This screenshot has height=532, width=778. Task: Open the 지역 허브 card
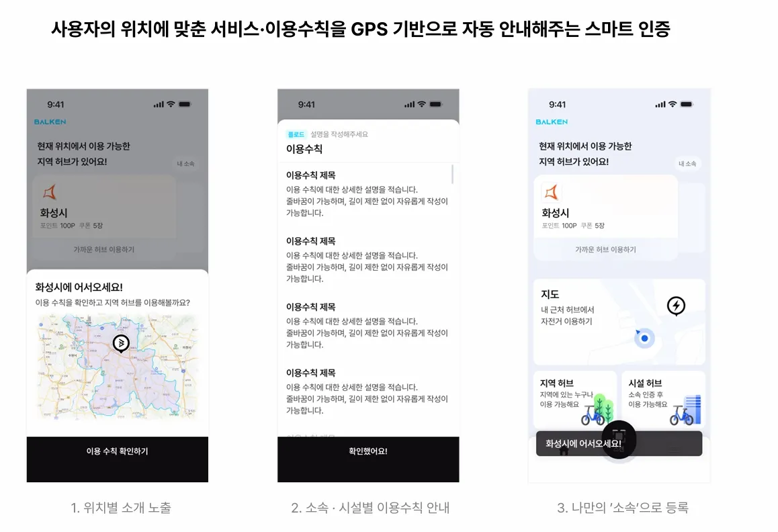pyautogui.click(x=574, y=400)
